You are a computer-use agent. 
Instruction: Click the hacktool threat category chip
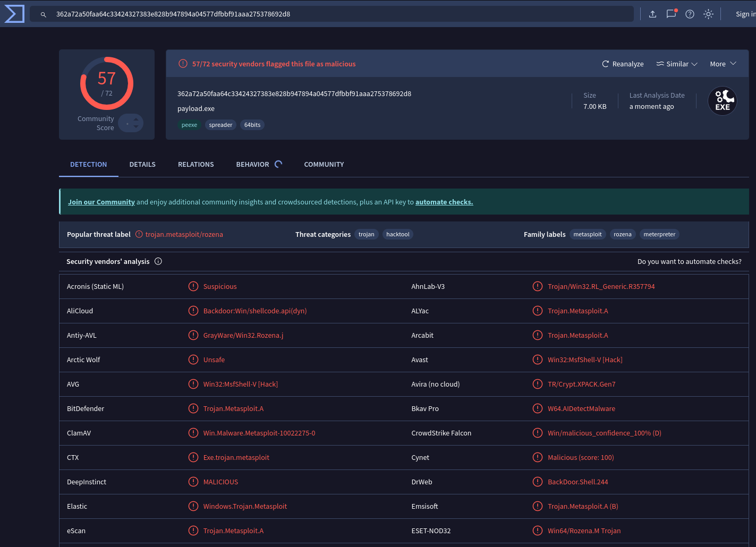398,234
